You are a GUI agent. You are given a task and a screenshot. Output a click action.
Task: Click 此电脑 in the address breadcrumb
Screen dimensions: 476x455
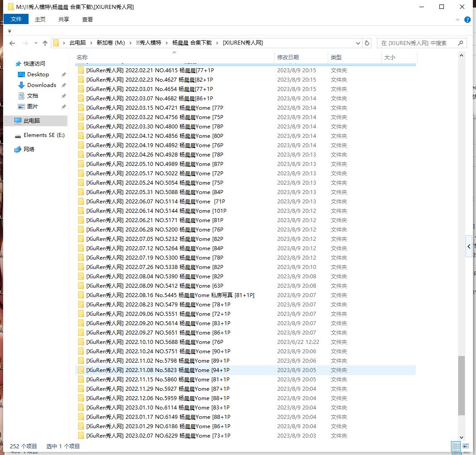tap(78, 43)
